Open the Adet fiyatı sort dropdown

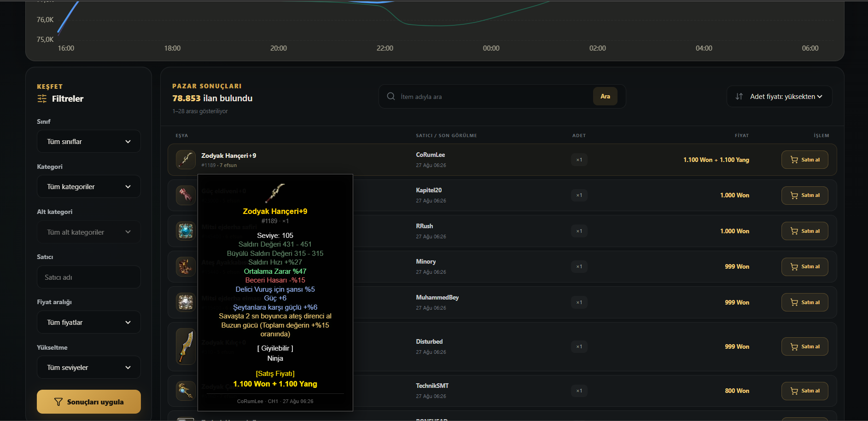(x=780, y=97)
